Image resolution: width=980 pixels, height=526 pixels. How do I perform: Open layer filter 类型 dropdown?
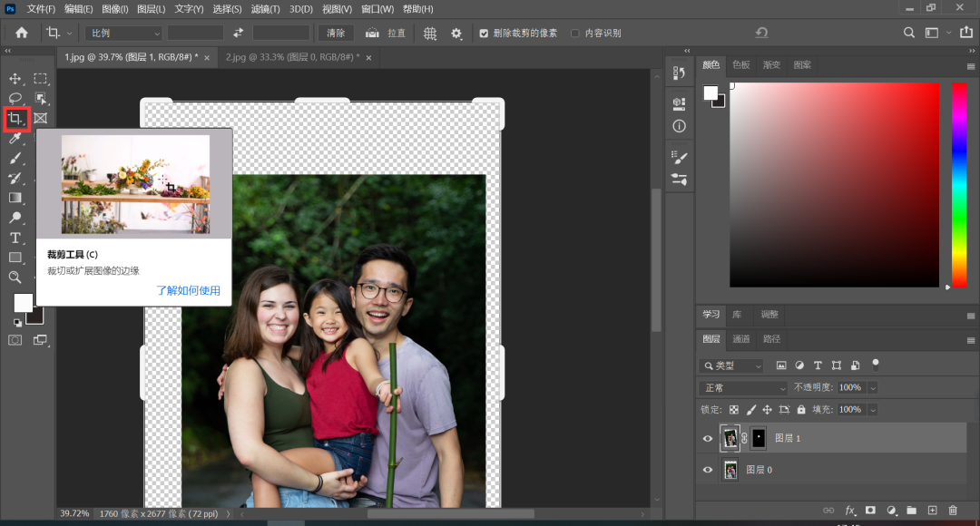pyautogui.click(x=731, y=365)
